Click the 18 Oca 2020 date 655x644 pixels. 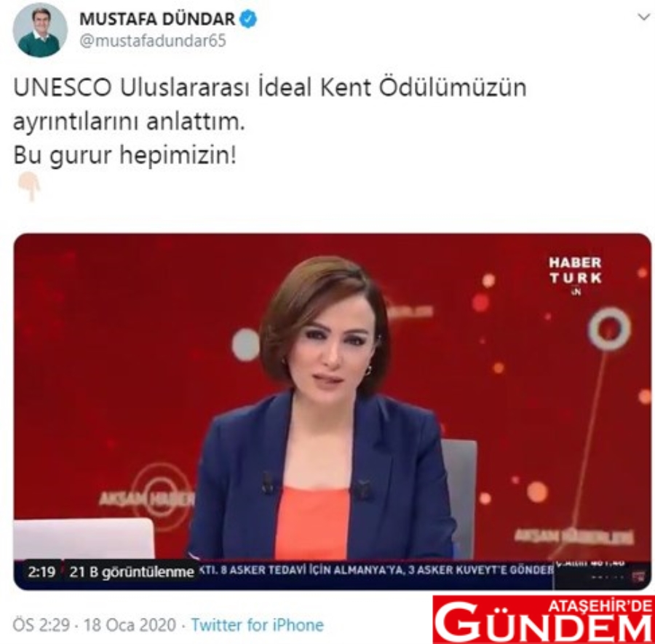[x=130, y=625]
